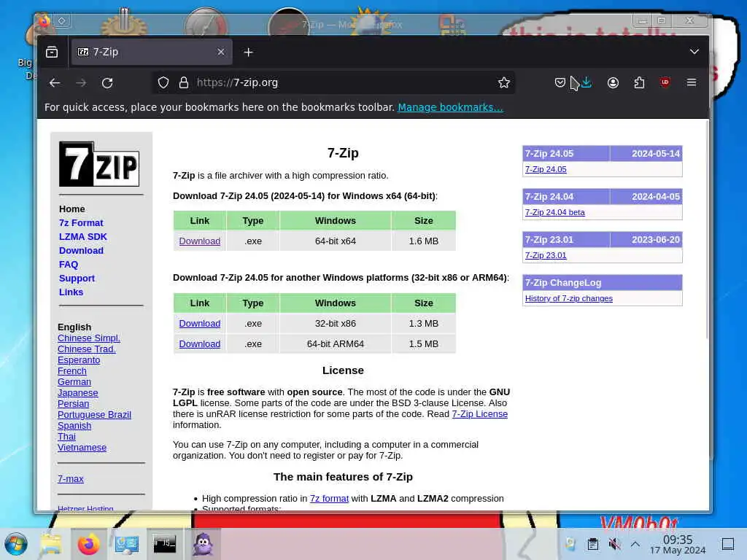Image resolution: width=747 pixels, height=560 pixels.
Task: Focus the address bar showing 7-zip.org
Action: tap(333, 82)
